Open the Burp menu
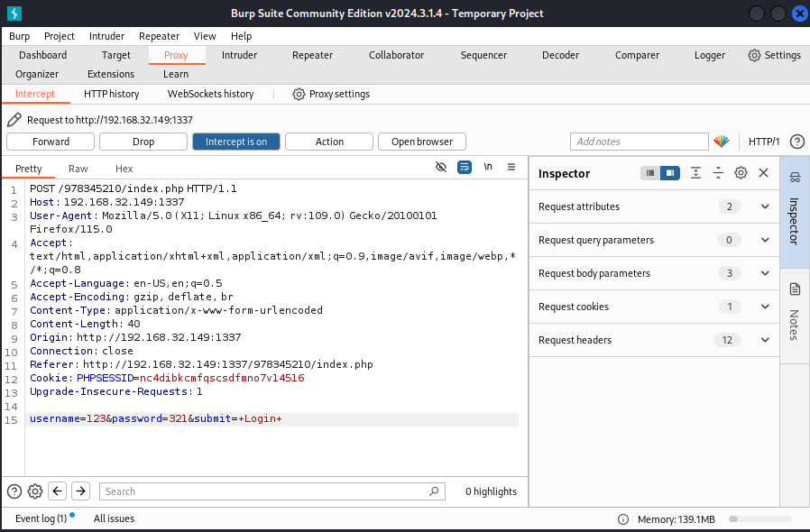Screen dimensions: 810x532 pos(20,36)
